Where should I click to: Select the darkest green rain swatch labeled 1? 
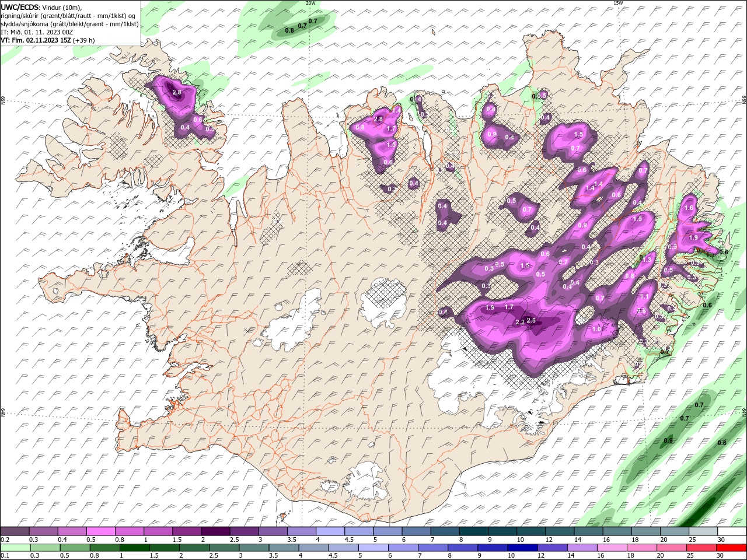click(135, 548)
